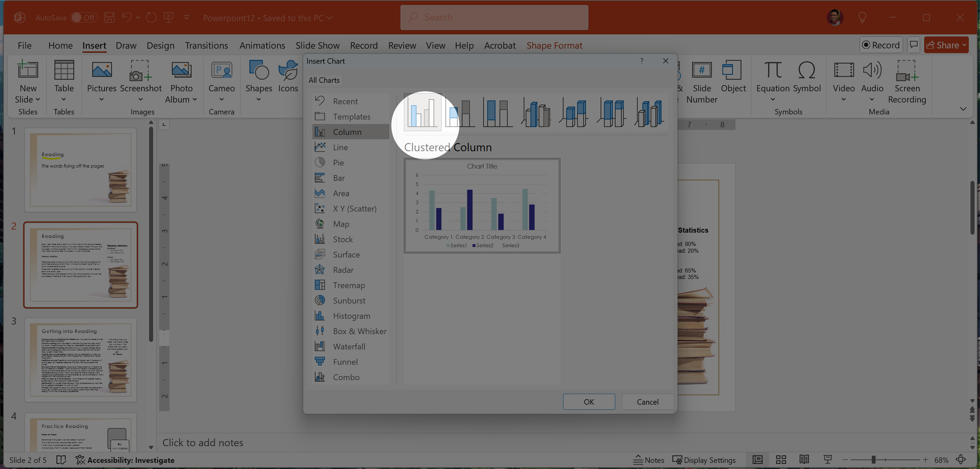
Task: Cancel the Insert Chart dialog
Action: click(x=647, y=402)
